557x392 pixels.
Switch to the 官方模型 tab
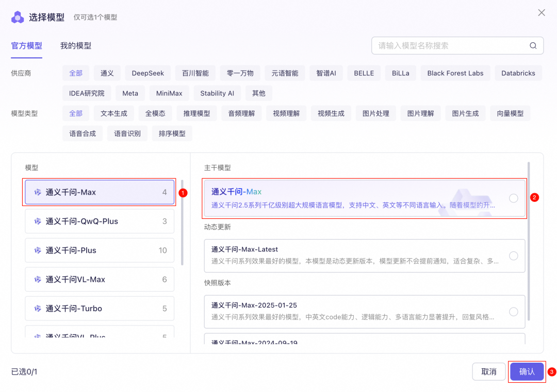pos(26,45)
